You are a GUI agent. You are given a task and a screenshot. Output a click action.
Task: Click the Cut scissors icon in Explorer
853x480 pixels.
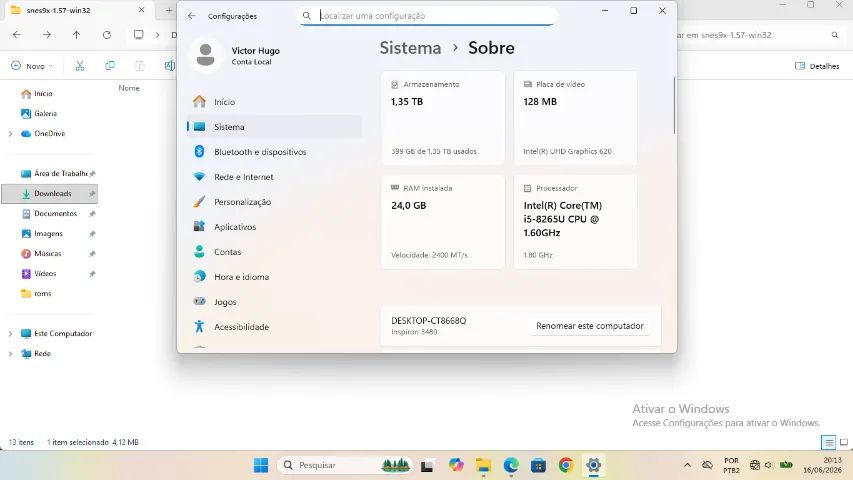80,66
